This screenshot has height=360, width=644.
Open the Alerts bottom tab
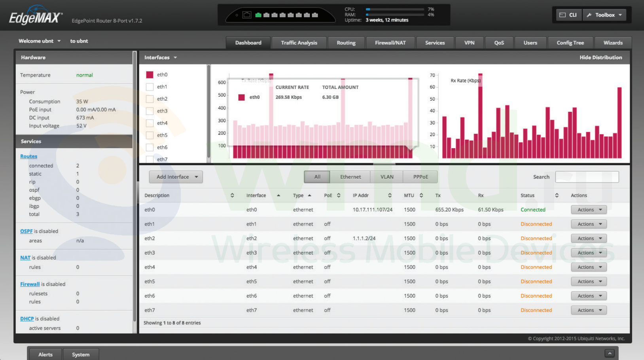point(45,354)
